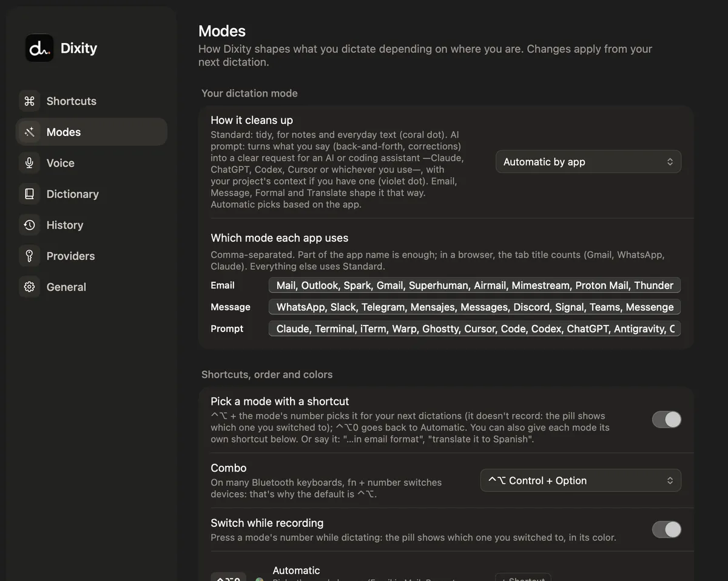Click the 'Modes' page heading
The height and width of the screenshot is (581, 728).
pos(222,31)
